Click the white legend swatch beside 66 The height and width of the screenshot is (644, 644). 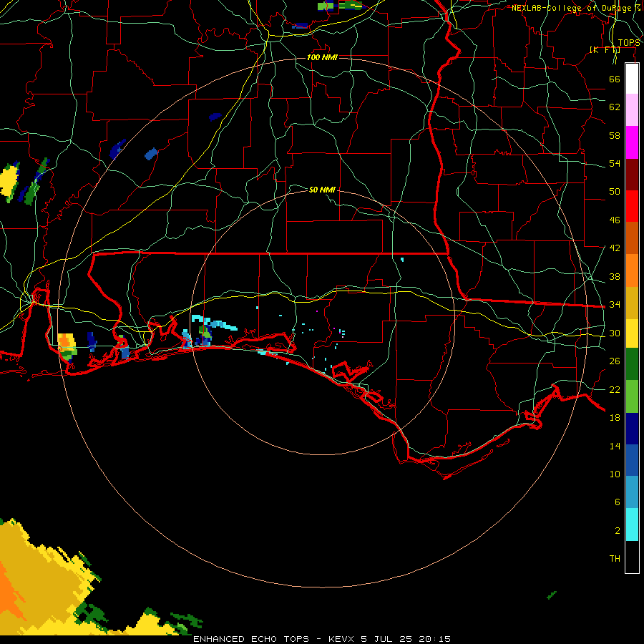[x=632, y=79]
